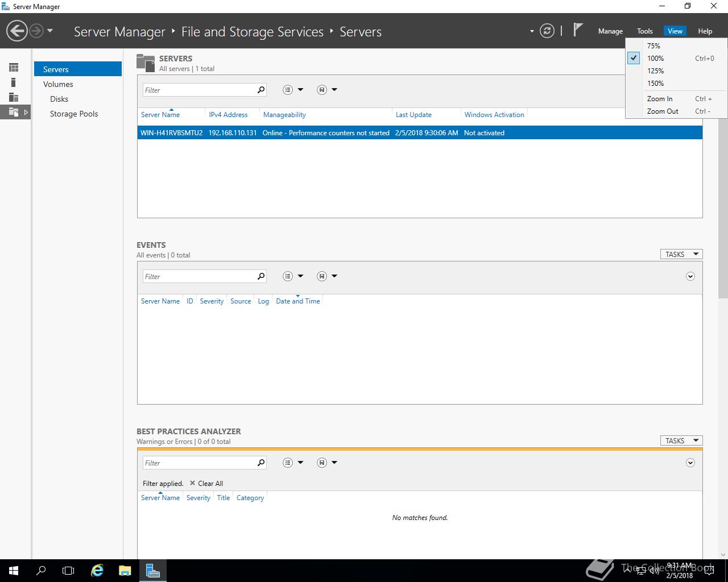The height and width of the screenshot is (582, 728).
Task: Open Windows Start button
Action: [x=14, y=571]
